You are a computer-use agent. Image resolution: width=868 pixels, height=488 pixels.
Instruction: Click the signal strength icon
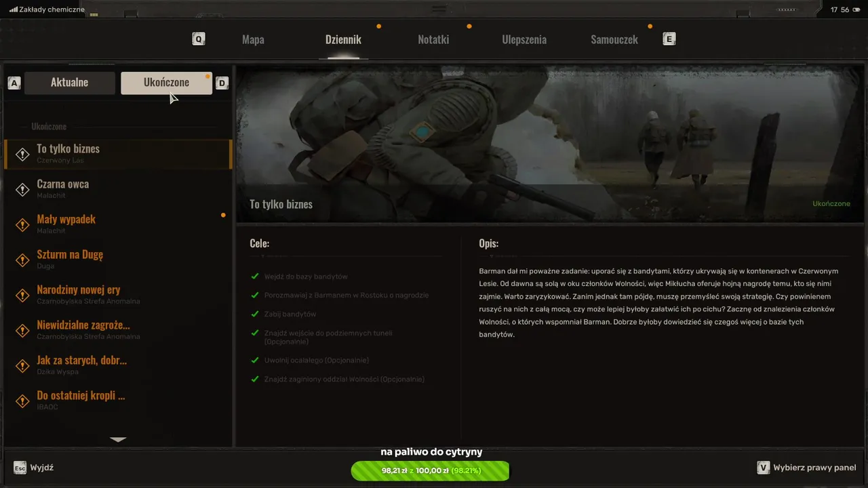pyautogui.click(x=14, y=9)
